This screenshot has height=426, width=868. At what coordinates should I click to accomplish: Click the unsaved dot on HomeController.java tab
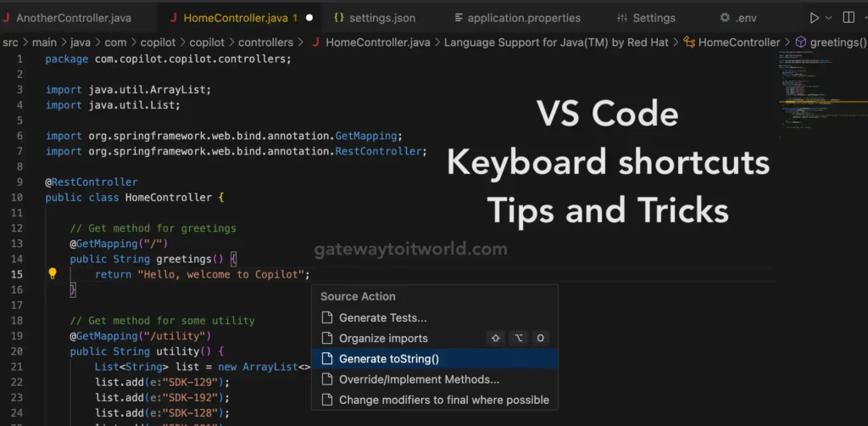[x=309, y=18]
